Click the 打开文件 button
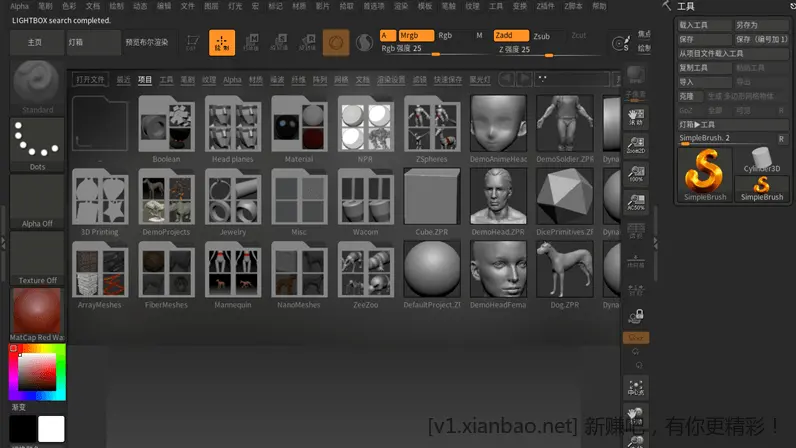 coord(90,80)
